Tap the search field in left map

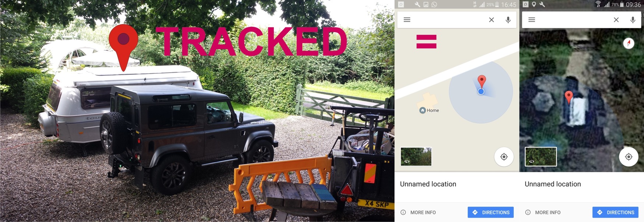449,20
